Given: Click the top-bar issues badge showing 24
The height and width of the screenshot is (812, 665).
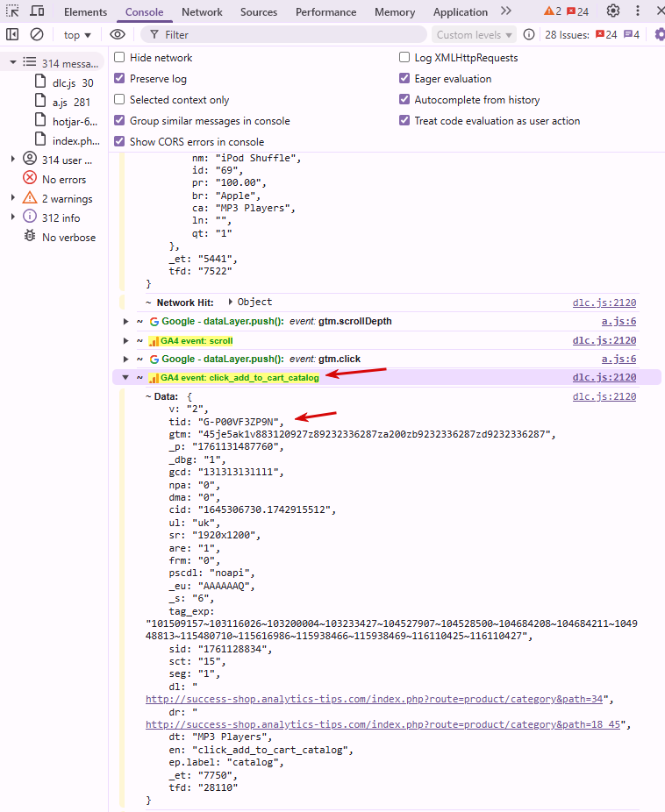Looking at the screenshot, I should tap(577, 11).
